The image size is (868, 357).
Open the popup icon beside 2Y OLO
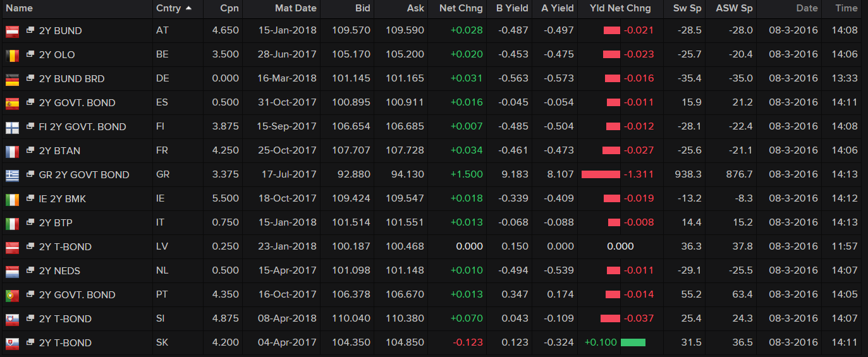pyautogui.click(x=30, y=54)
